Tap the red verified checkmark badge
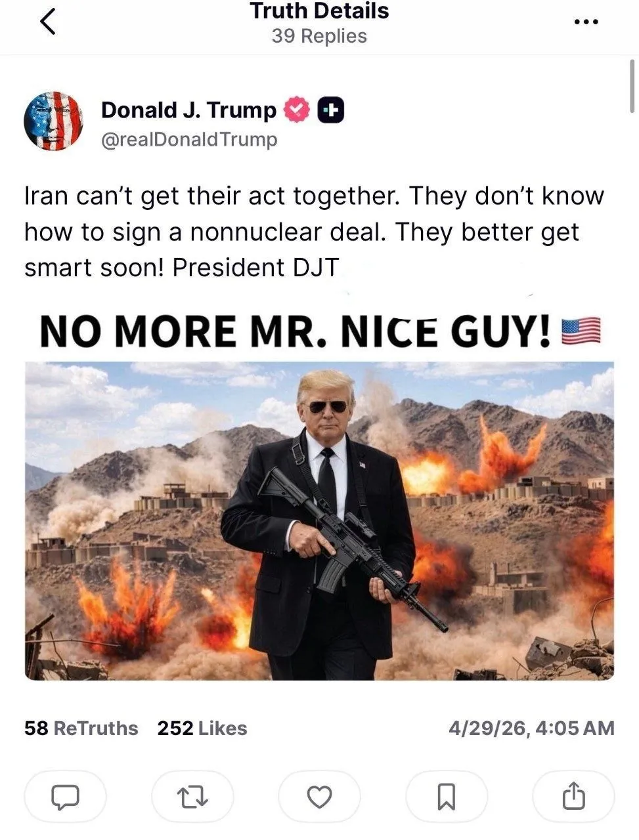The height and width of the screenshot is (840, 639). 296,110
